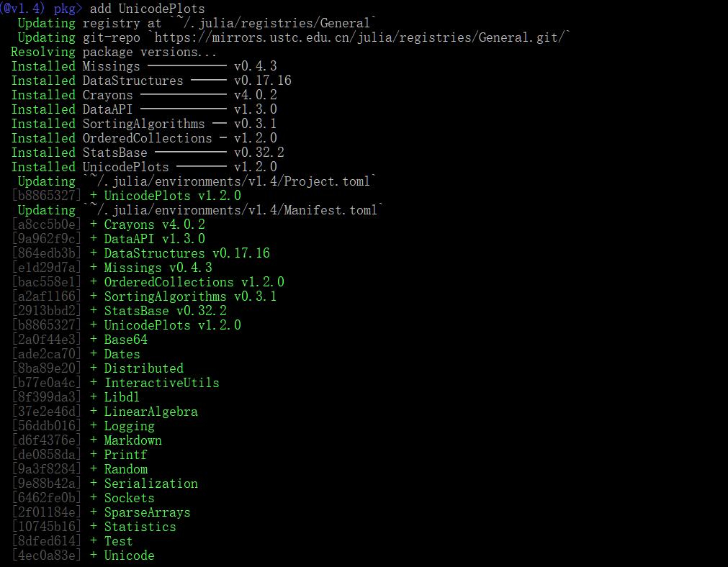Click the "+ OrderedCollections v1.2.0" manifest entry
The image size is (728, 567).
point(187,282)
